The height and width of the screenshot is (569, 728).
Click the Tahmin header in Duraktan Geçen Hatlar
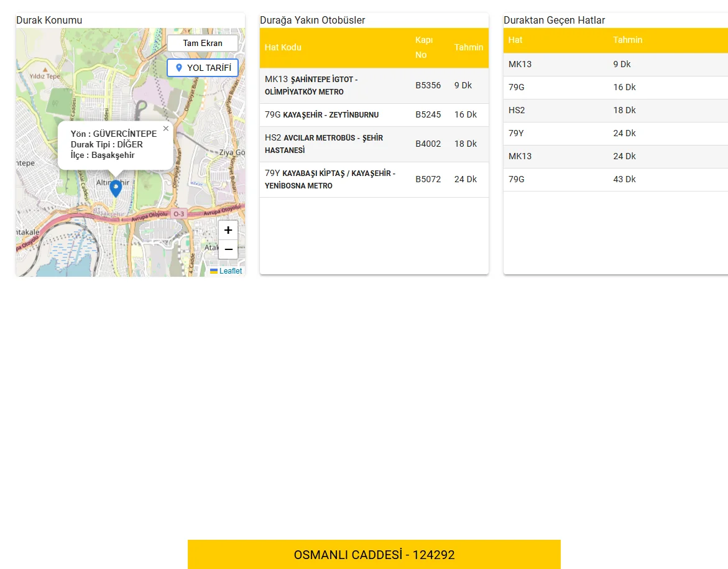[x=628, y=40]
